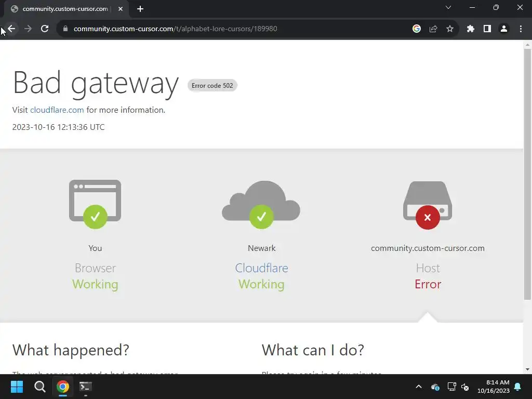The height and width of the screenshot is (399, 532).
Task: Click the browser window icon with checkmark
Action: click(95, 204)
